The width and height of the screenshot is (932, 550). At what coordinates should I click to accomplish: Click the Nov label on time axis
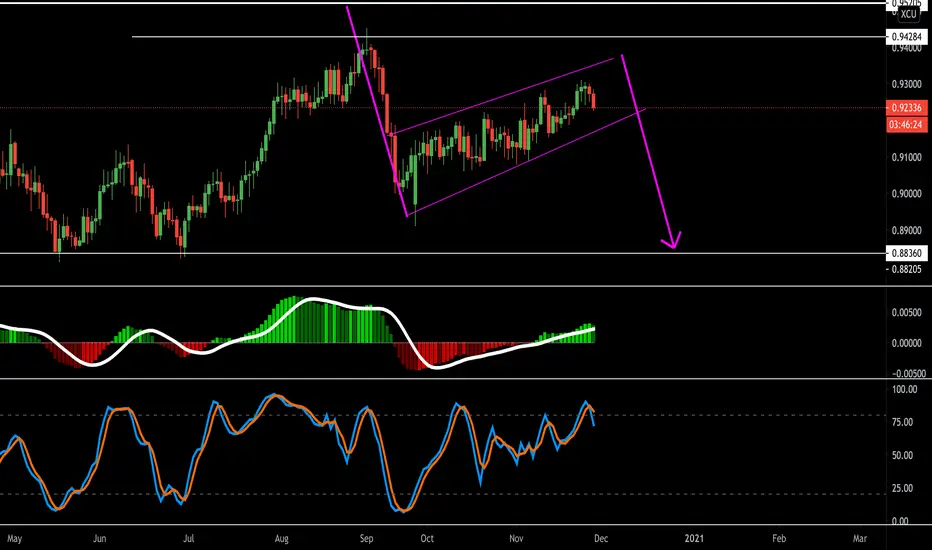click(x=516, y=539)
